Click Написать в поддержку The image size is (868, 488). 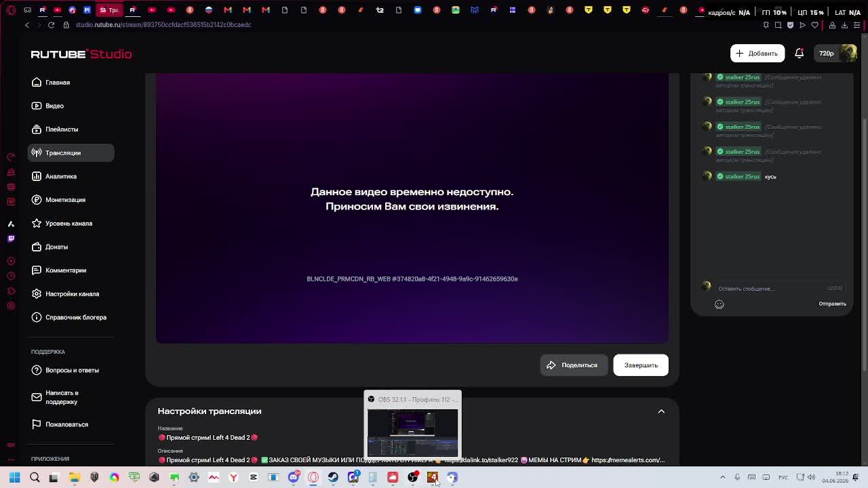point(71,397)
